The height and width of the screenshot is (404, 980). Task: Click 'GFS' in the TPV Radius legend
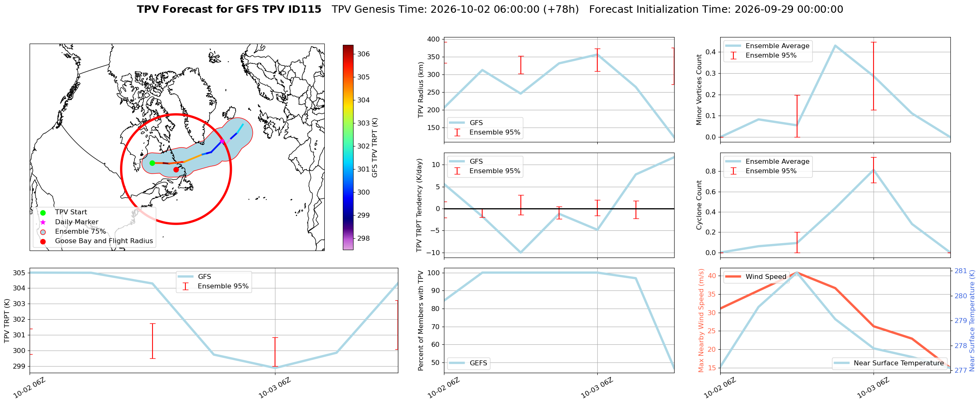click(x=476, y=123)
